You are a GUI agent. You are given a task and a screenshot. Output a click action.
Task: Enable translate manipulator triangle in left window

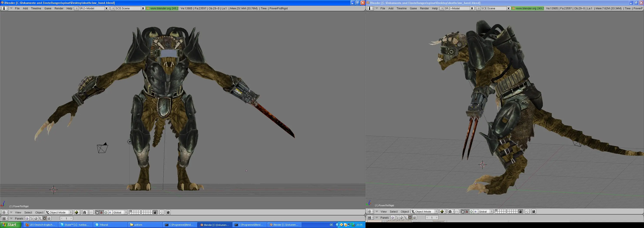(101, 212)
